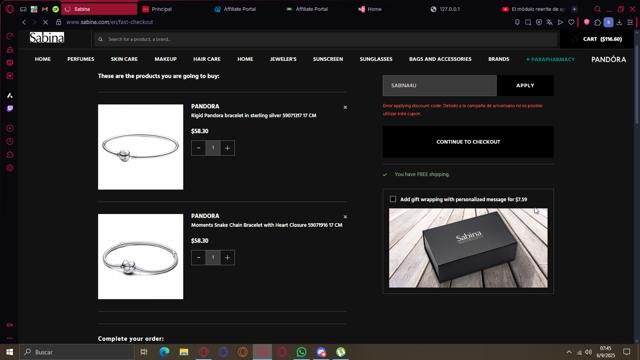Screen dimensions: 640x360
Task: Increase quantity of the Moments Snake Chain Bracelet
Action: tap(227, 258)
